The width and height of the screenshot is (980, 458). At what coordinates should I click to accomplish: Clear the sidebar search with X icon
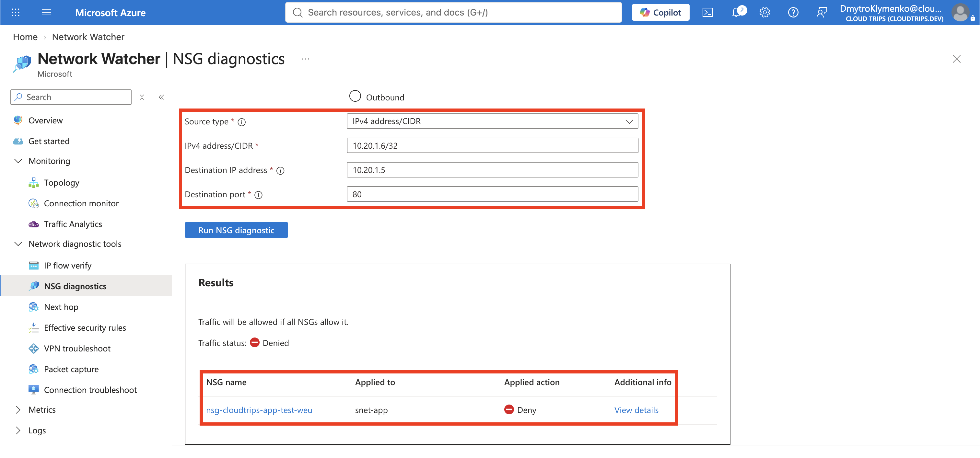point(142,97)
